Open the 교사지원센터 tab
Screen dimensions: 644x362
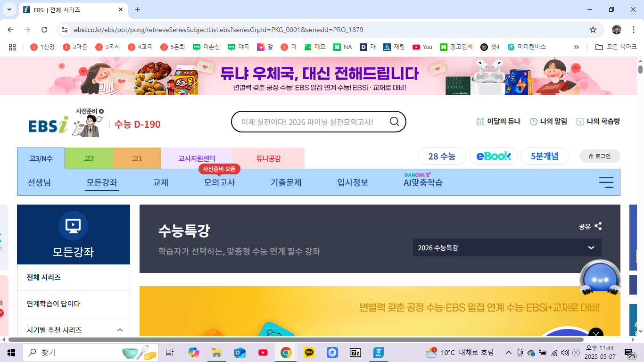pyautogui.click(x=197, y=158)
